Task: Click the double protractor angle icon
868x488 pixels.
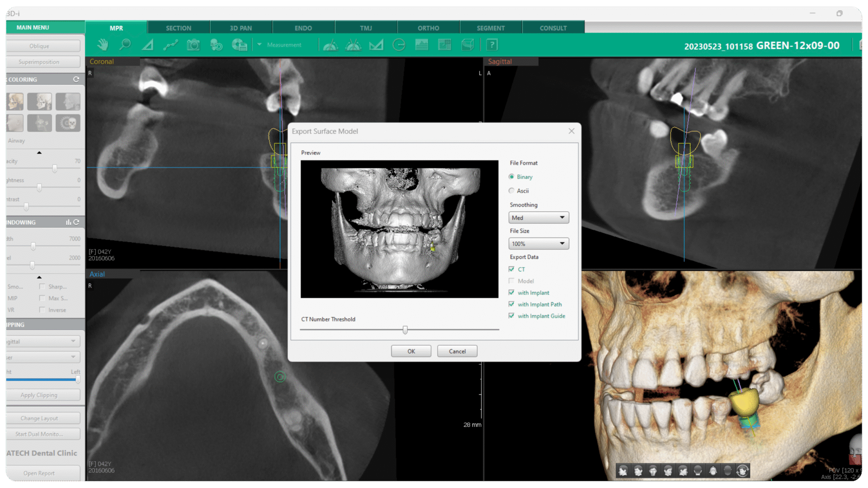Action: pyautogui.click(x=353, y=45)
